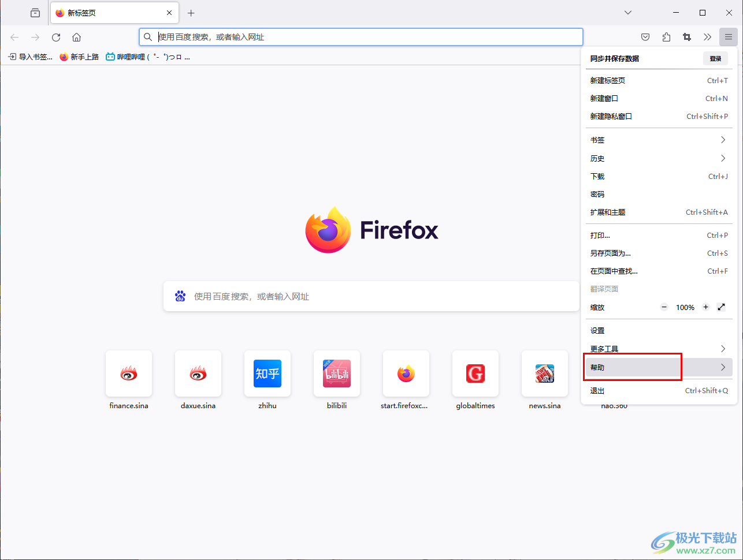743x560 pixels.
Task: Click 登录 button in sync section
Action: click(715, 58)
